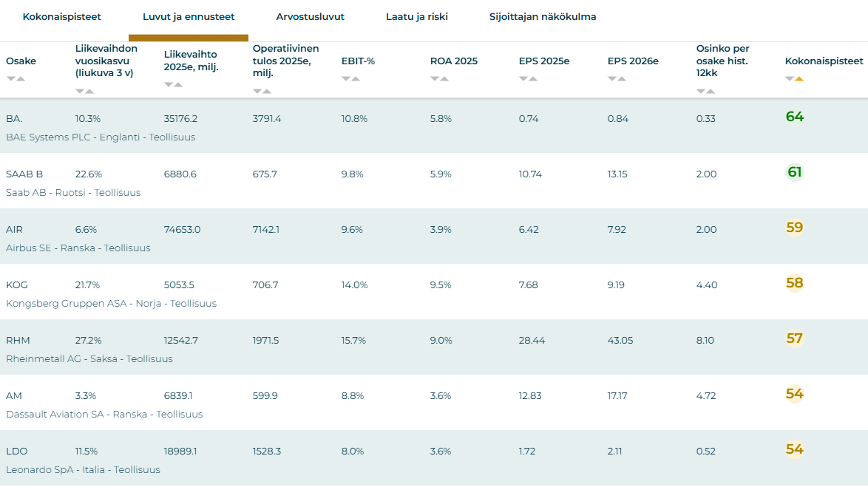Sort Operatiivinen tulos 2025e ascending with up arrow
Image resolution: width=868 pixels, height=487 pixels.
pos(267,92)
